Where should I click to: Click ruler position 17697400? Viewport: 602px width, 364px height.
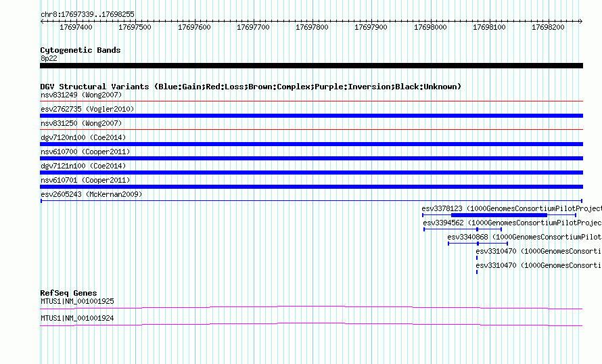point(76,27)
